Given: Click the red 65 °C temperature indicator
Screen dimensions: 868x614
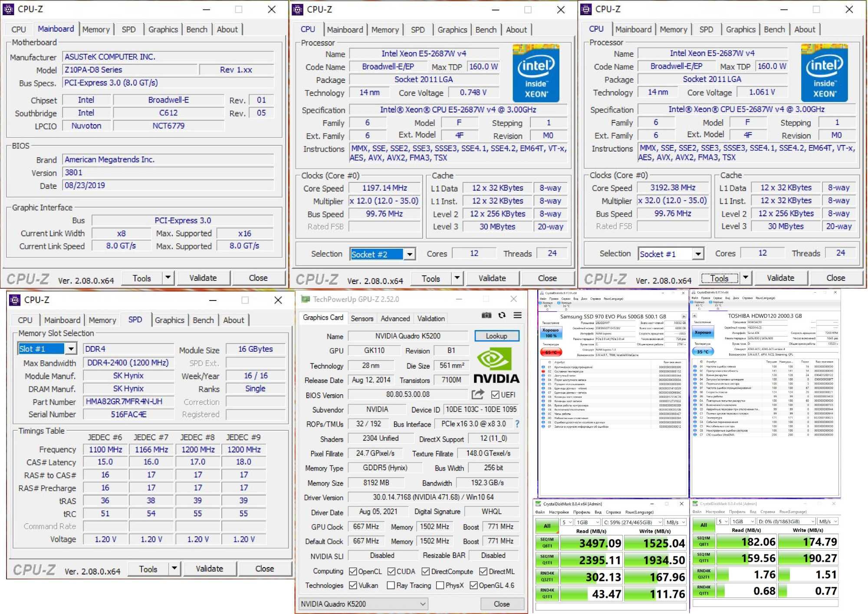Looking at the screenshot, I should click(x=551, y=352).
